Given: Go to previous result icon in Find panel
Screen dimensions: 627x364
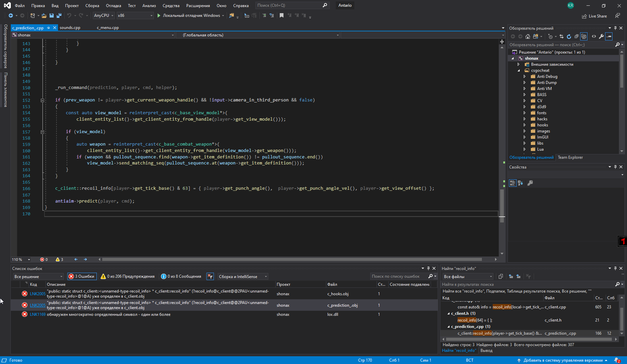Looking at the screenshot, I should pos(511,276).
